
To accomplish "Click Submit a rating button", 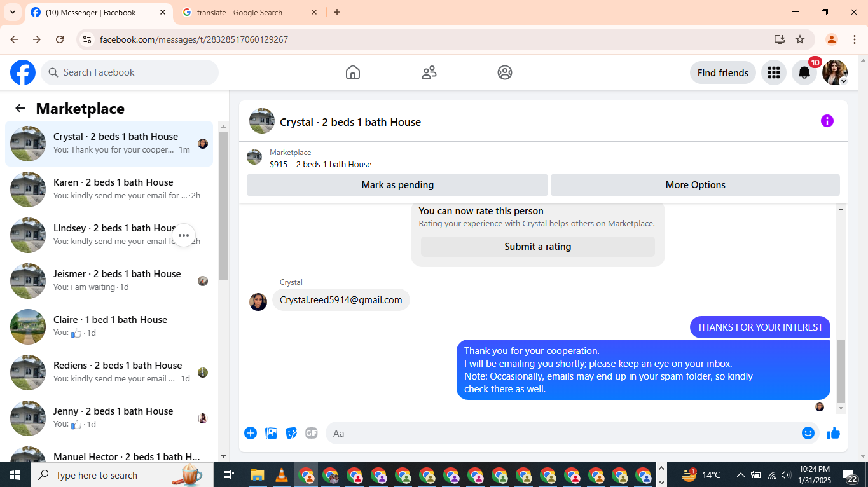I will click(x=538, y=247).
